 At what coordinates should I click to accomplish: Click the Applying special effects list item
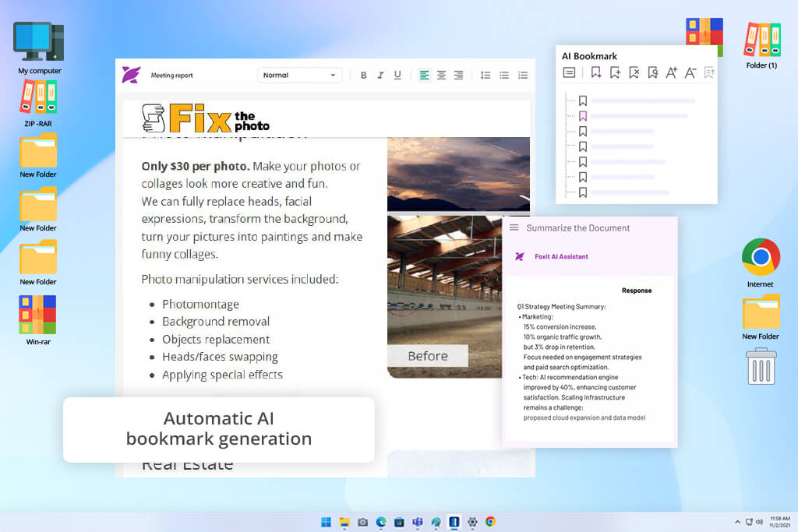(x=222, y=375)
